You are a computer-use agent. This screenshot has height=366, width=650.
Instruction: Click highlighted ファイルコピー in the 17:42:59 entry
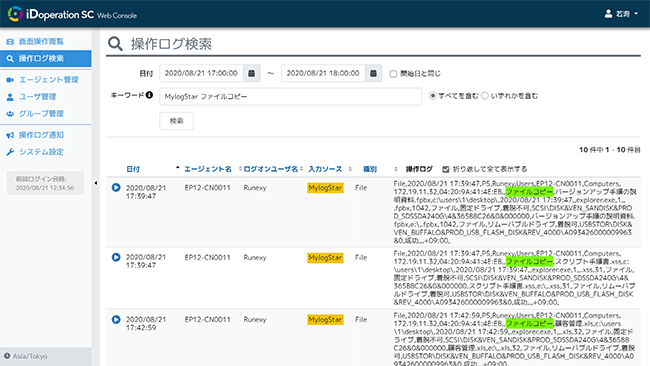click(x=530, y=323)
